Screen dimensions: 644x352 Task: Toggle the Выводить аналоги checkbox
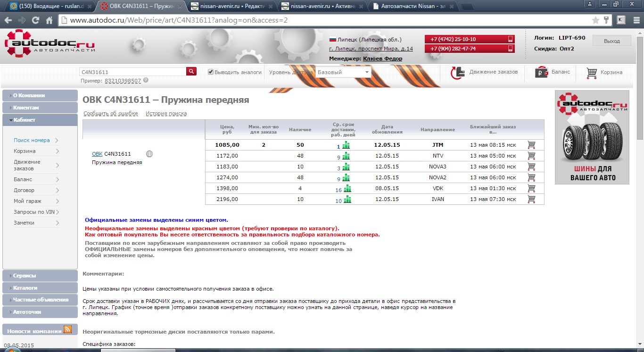[x=211, y=72]
